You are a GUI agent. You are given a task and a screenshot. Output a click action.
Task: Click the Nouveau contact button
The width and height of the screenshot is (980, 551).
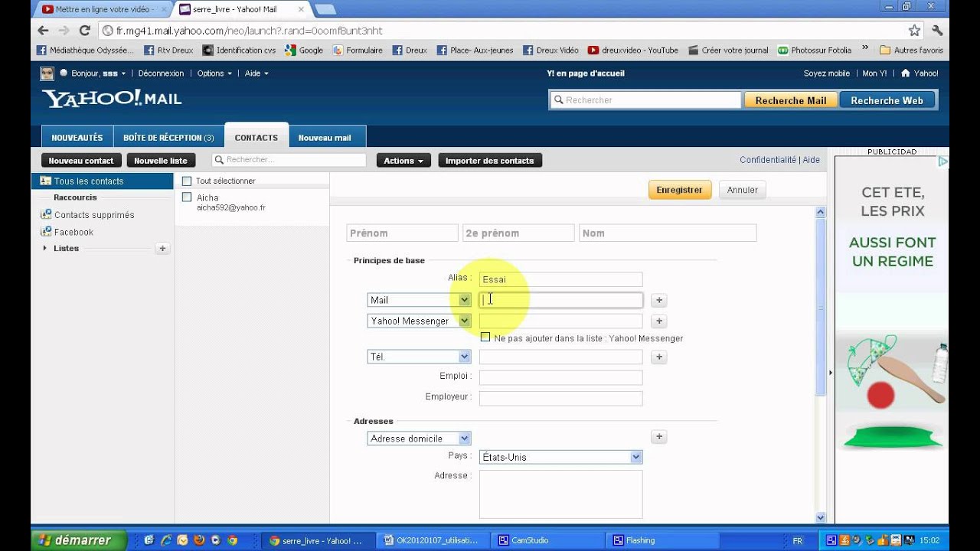81,161
